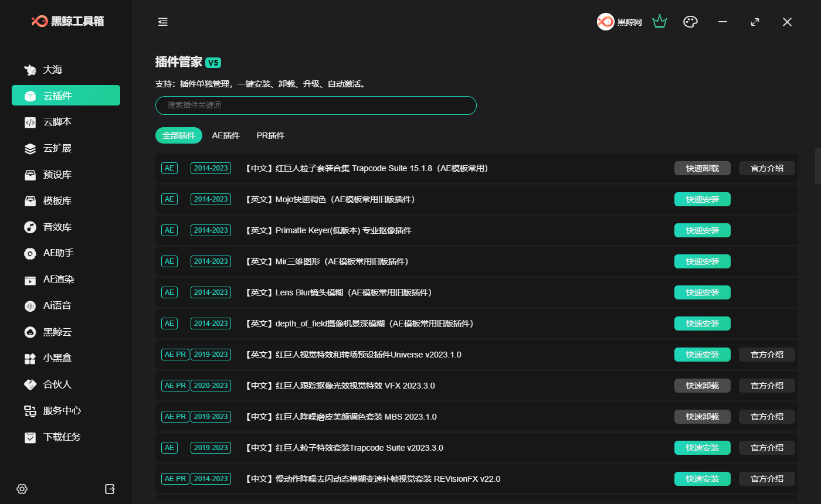Collapse sidebar with the menu toggle icon
The image size is (821, 504).
click(163, 22)
